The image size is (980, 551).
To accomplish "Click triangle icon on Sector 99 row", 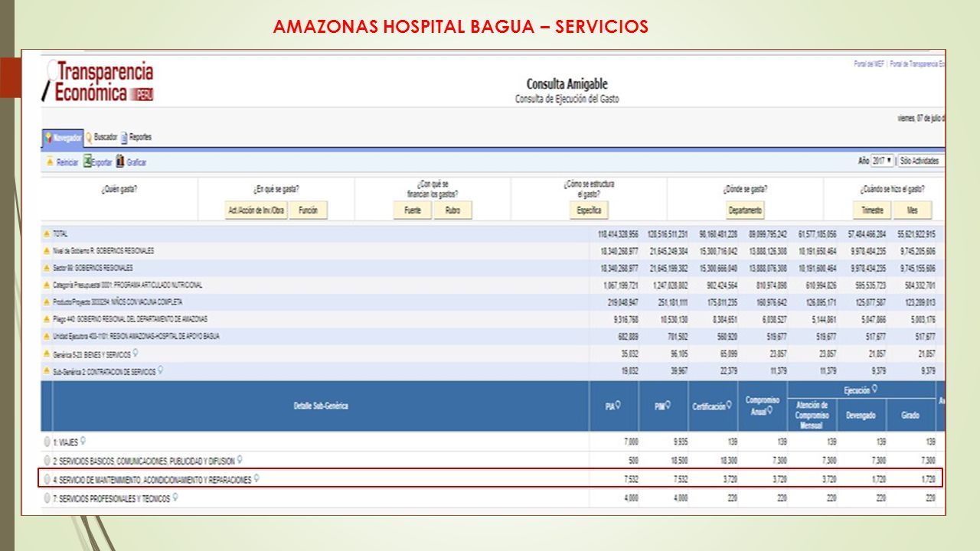I will click(47, 268).
